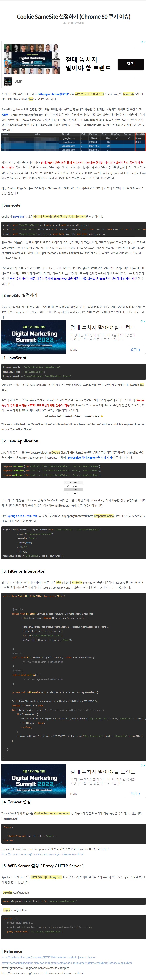Click the response.setHeader code block
The width and height of the screenshot is (146, 980).
click(x=73, y=471)
